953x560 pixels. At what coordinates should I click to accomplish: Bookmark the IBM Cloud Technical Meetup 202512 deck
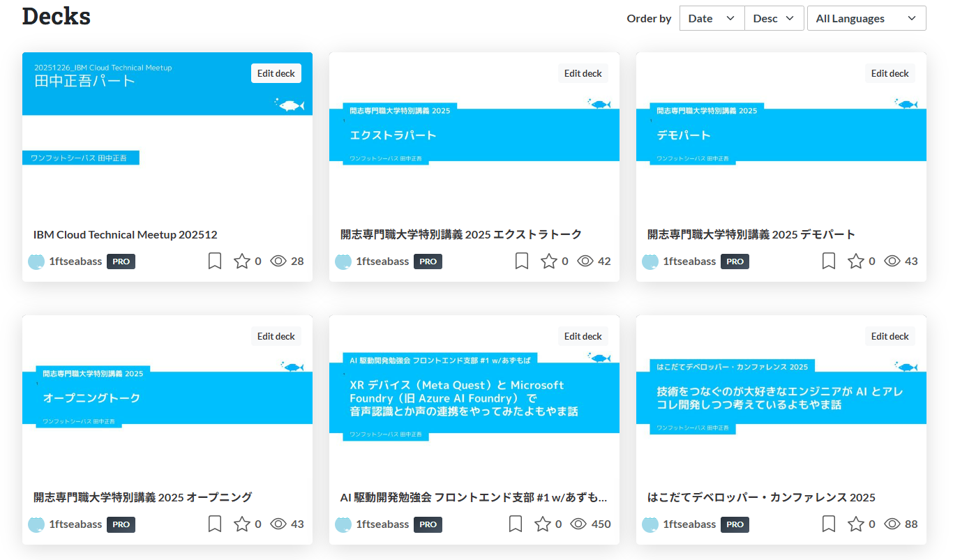[215, 262]
